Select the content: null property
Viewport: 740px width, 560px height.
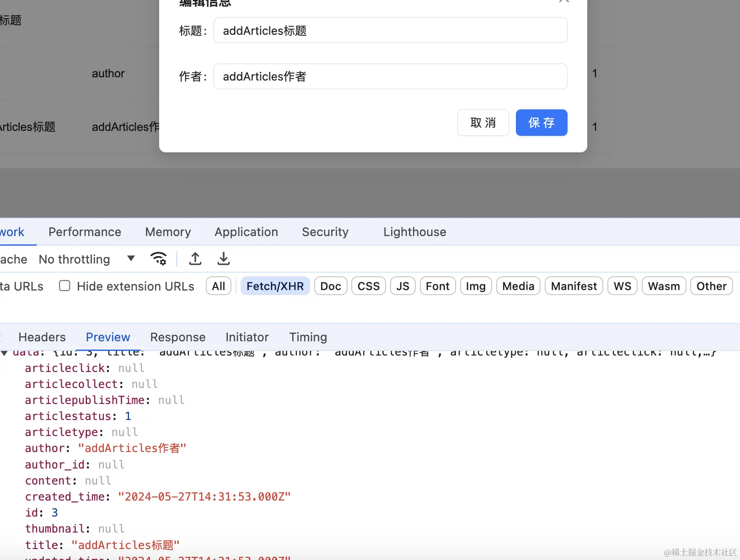68,480
